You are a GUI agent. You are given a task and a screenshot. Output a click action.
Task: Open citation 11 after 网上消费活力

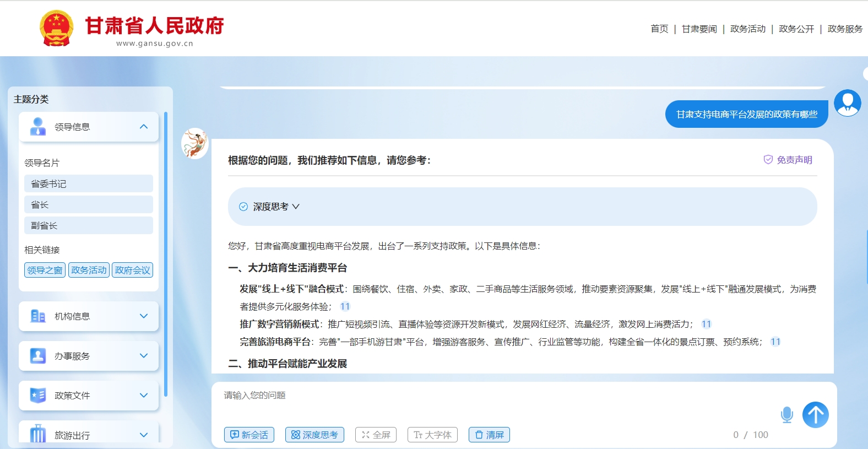click(706, 324)
